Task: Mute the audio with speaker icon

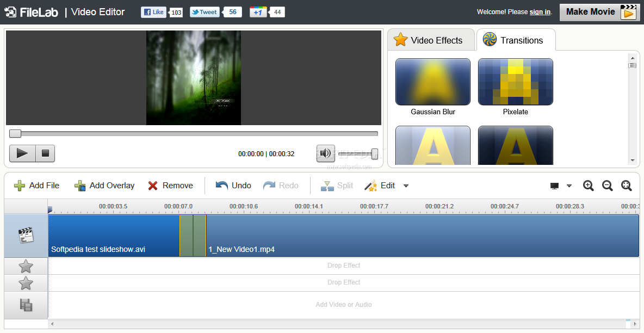Action: click(326, 153)
